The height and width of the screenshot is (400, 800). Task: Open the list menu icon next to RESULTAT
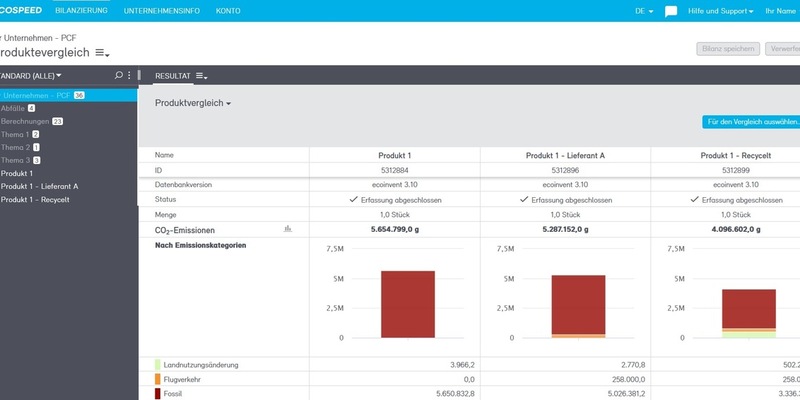pyautogui.click(x=201, y=76)
